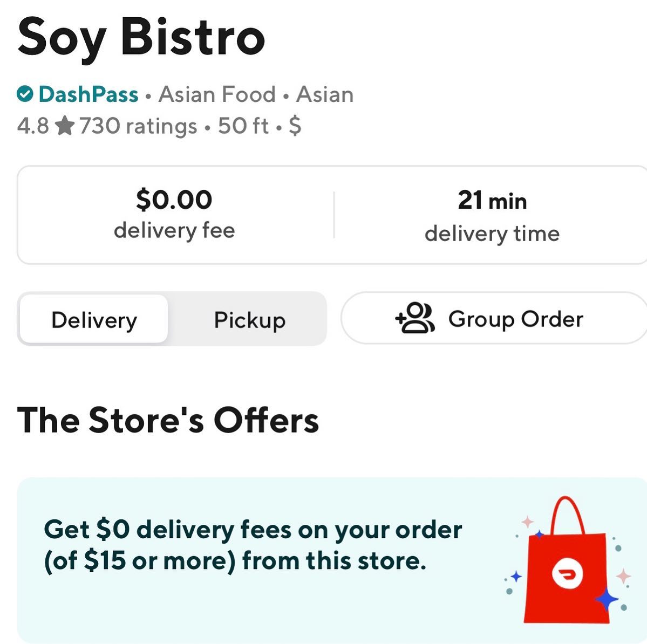Viewport: 647px width, 644px height.
Task: Click the 4.8 rating score
Action: coord(32,126)
